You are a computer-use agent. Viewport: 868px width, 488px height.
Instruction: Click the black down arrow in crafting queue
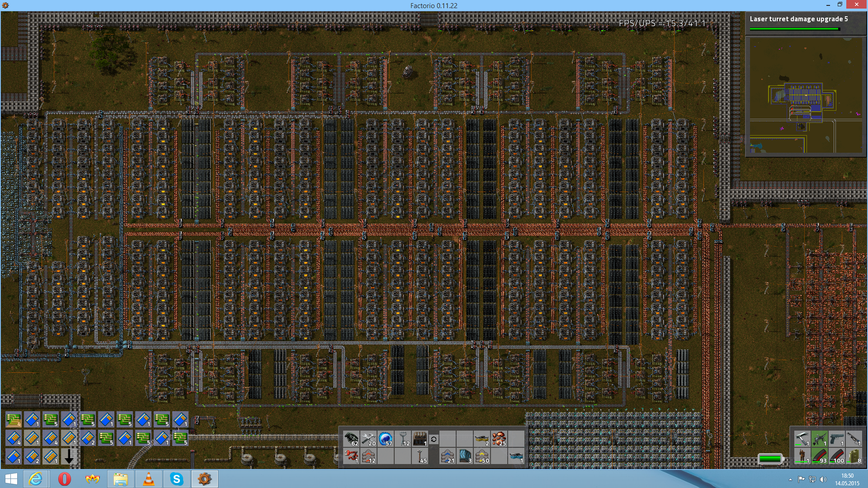tap(69, 457)
